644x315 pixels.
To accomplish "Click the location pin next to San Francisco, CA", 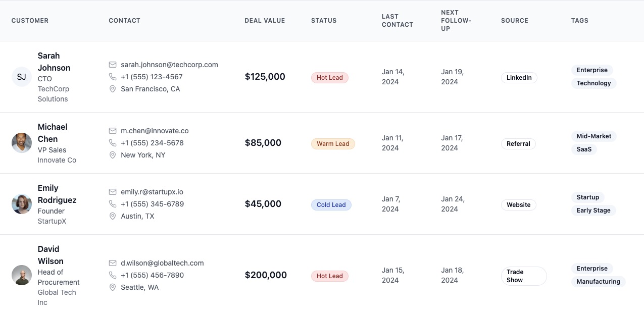I will [113, 89].
